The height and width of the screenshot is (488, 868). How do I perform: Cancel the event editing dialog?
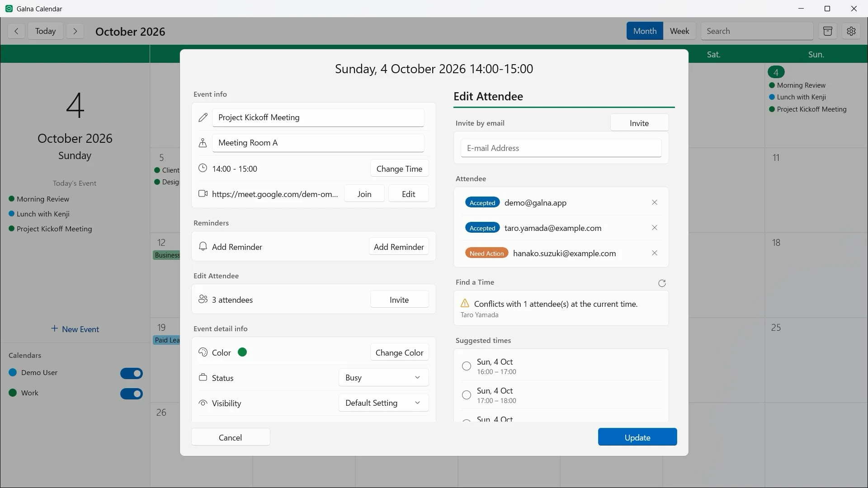point(231,437)
